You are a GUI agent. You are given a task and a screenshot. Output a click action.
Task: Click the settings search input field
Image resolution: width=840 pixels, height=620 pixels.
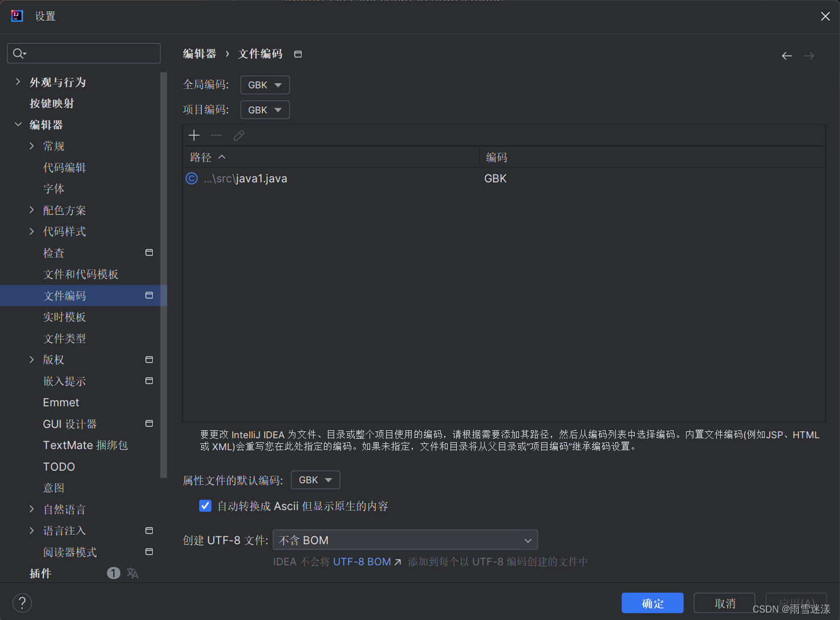(x=86, y=53)
